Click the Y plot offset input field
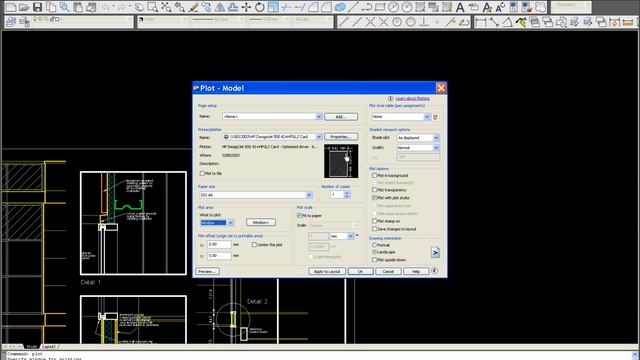 219,256
